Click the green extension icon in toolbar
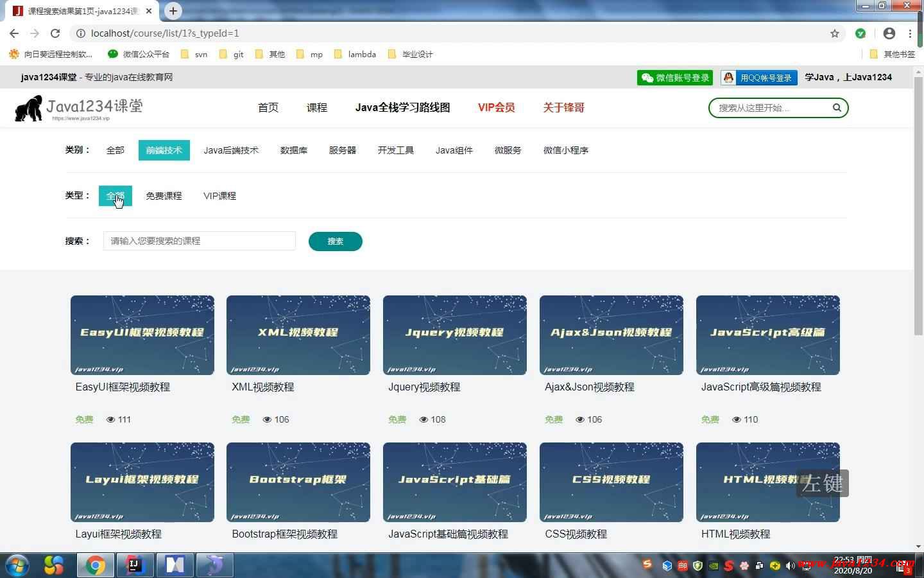The height and width of the screenshot is (578, 924). coord(860,33)
